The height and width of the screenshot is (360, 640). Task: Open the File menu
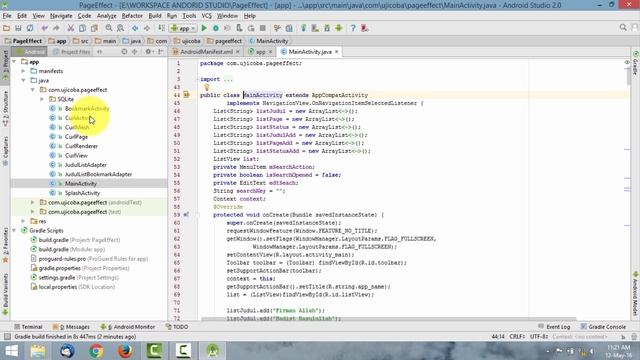(7, 16)
